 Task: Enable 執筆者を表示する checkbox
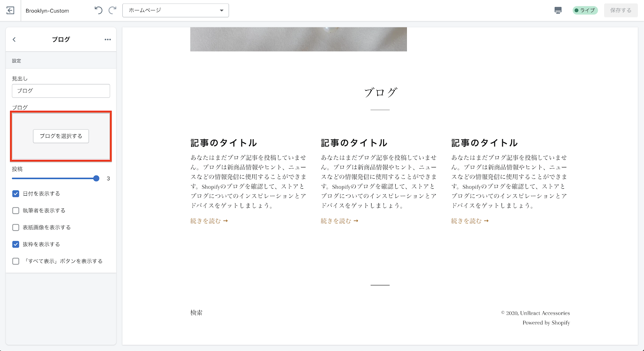(x=16, y=211)
